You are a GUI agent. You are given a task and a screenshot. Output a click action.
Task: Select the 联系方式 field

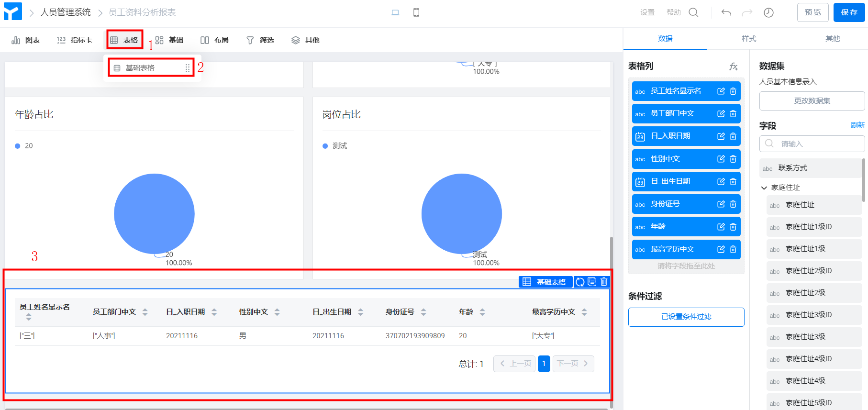811,168
